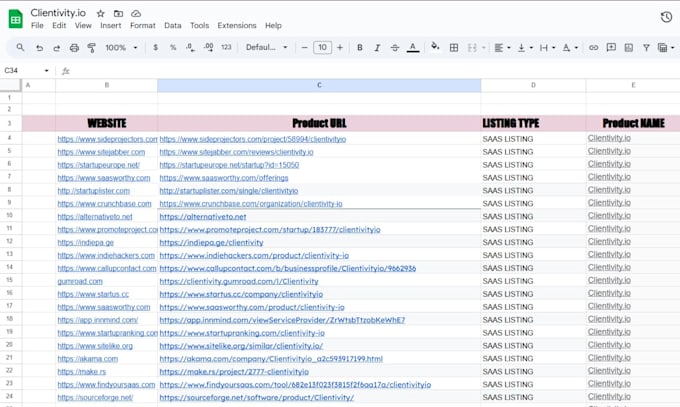Open the Help menu
The height and width of the screenshot is (407, 680).
273,26
